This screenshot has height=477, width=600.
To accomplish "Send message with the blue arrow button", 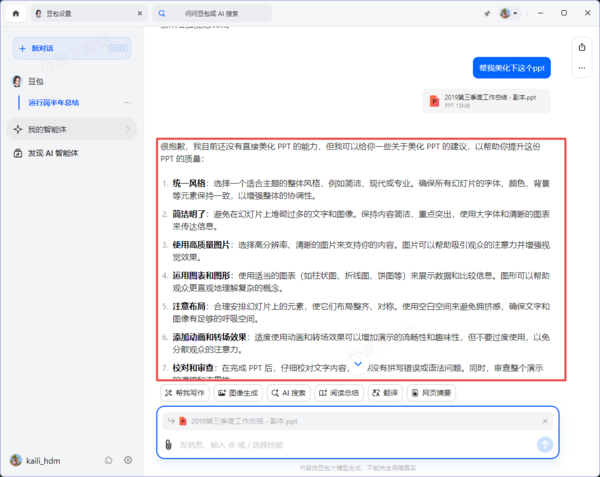I will pyautogui.click(x=545, y=444).
